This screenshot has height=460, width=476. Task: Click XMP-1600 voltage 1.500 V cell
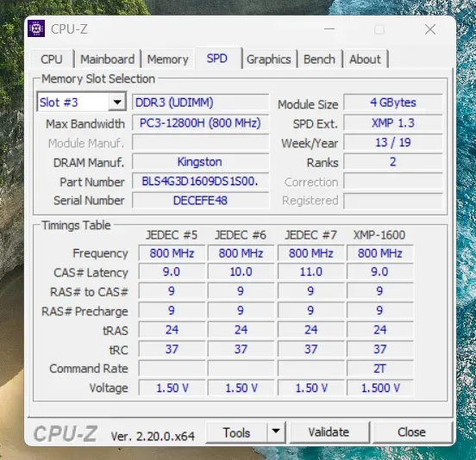380,388
